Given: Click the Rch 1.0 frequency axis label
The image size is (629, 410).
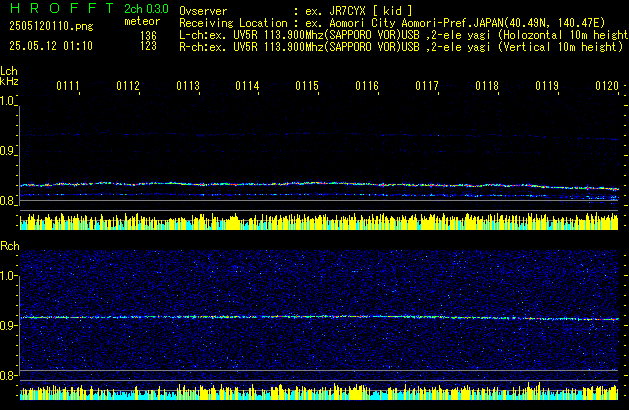Looking at the screenshot, I should [8, 276].
